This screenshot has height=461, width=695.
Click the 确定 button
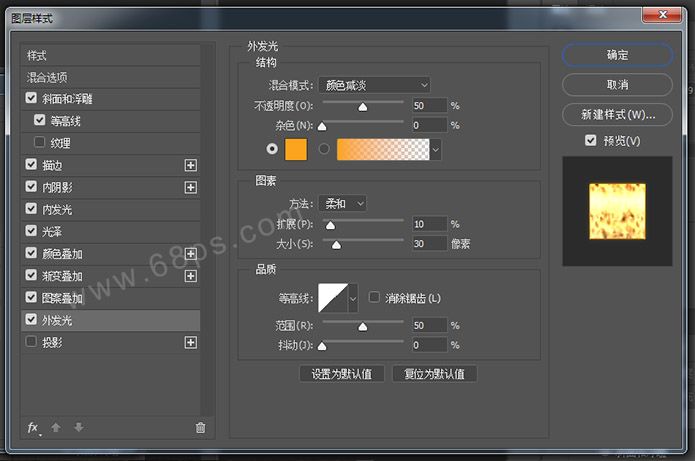(x=617, y=55)
